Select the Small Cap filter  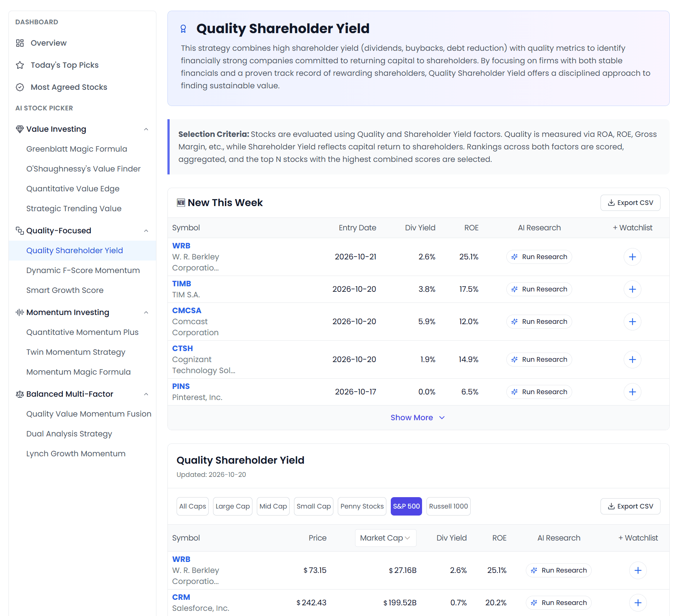(314, 506)
